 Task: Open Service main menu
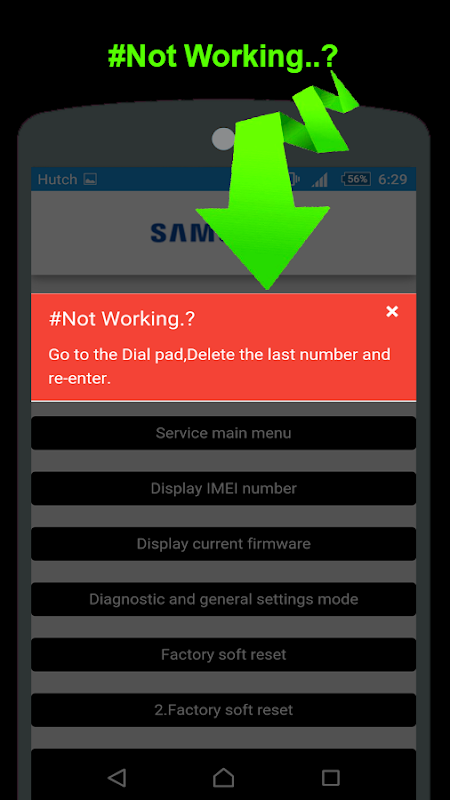pos(223,433)
